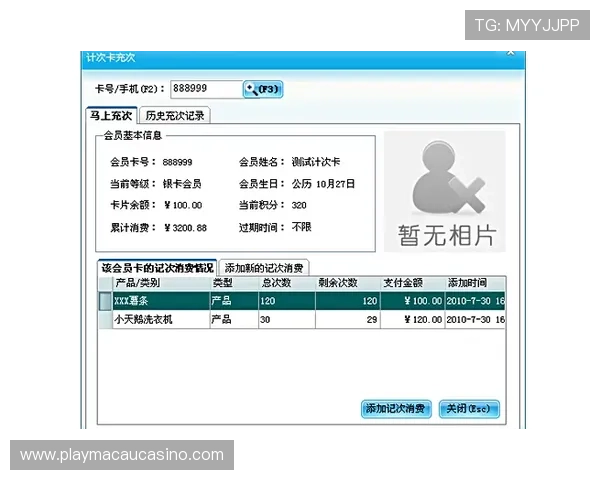Click the remaining count 29 cell

pos(348,319)
